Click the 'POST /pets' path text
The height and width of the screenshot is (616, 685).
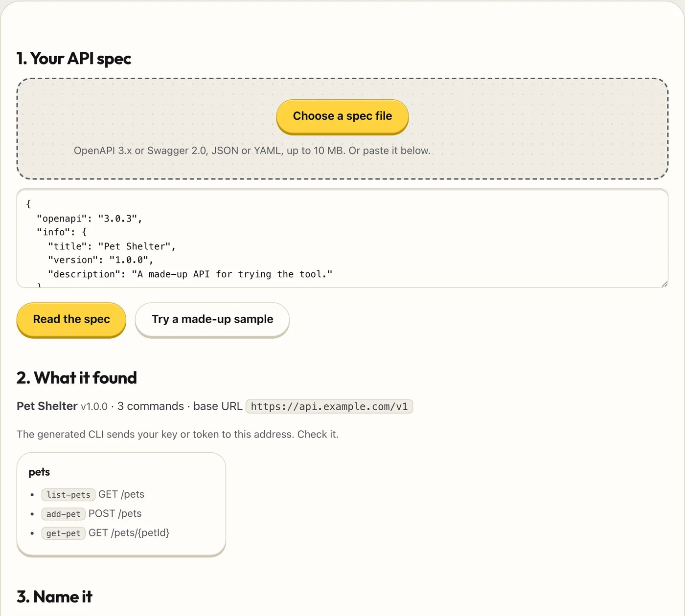[115, 514]
